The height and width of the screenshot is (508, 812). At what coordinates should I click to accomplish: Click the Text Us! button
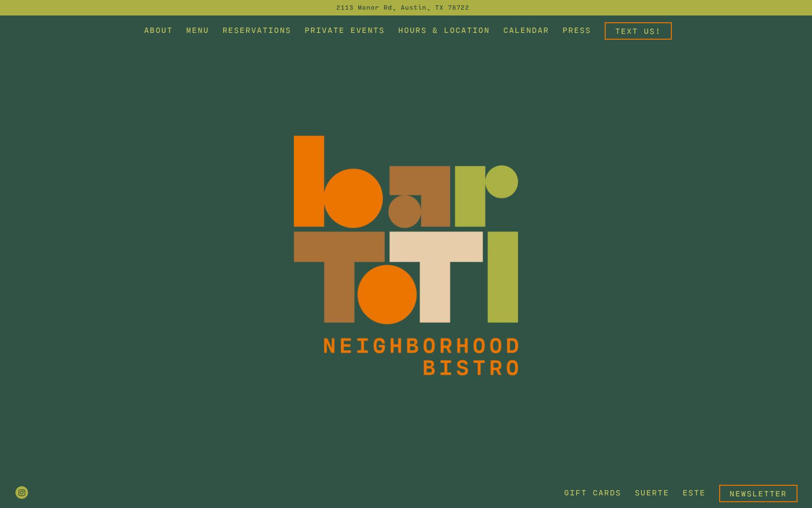638,31
